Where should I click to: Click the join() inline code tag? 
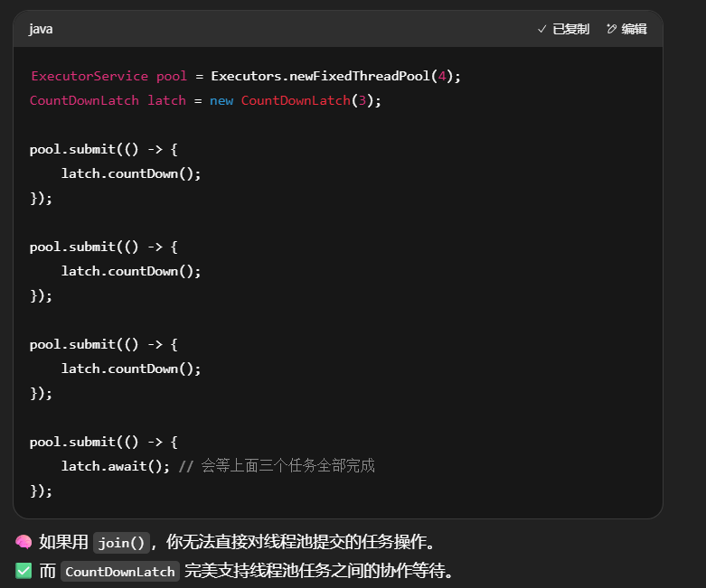(121, 543)
